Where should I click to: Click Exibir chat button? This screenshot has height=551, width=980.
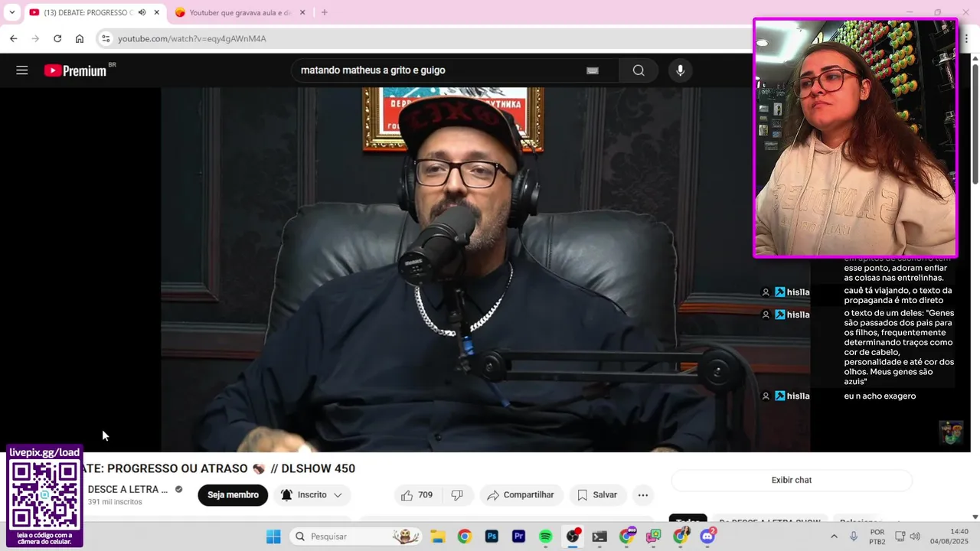[x=792, y=480]
